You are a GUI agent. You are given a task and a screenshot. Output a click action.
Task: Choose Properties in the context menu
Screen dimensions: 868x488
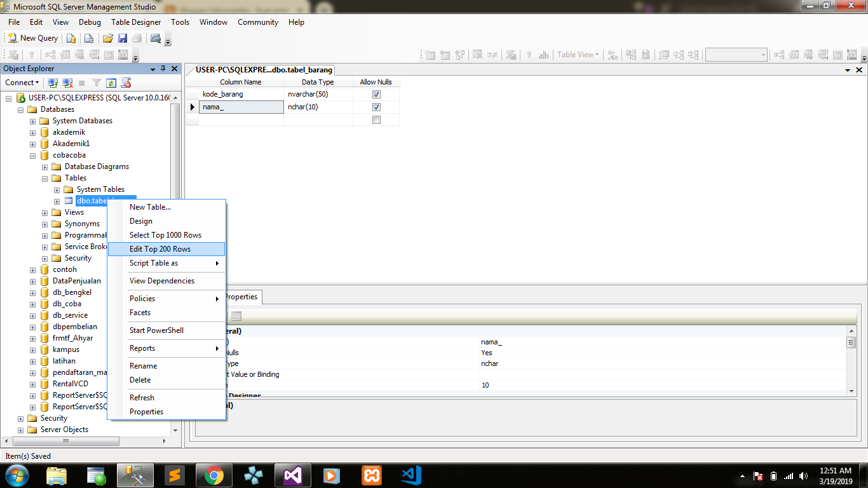[166, 412]
